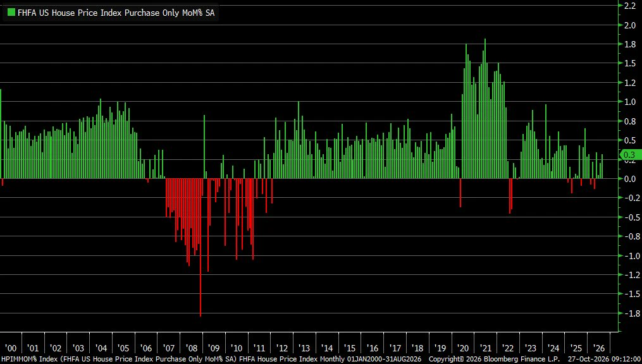Select the '23 year label
642x364 pixels.
coord(531,348)
